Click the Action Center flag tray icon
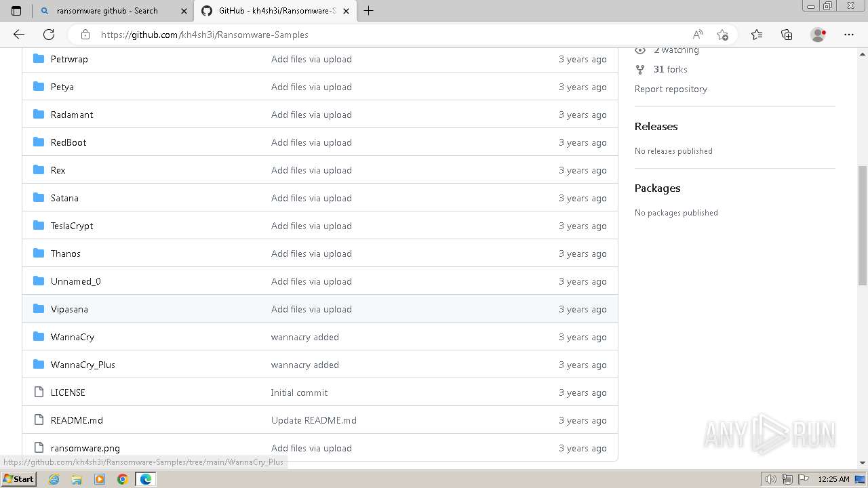Screen dimensions: 868x488 coord(804,479)
